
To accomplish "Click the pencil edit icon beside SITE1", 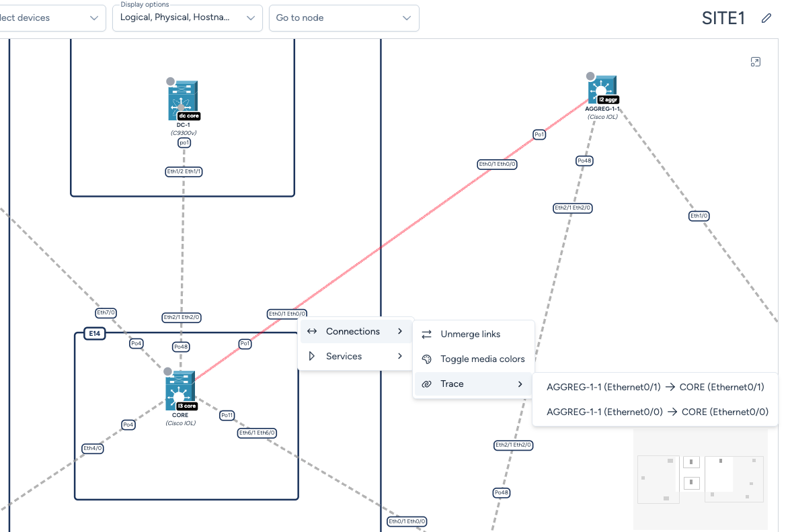I will pos(766,18).
